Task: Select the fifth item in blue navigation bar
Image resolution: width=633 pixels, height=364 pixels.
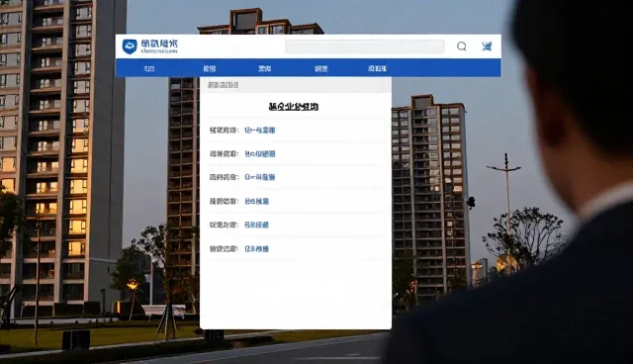Action: pos(378,68)
